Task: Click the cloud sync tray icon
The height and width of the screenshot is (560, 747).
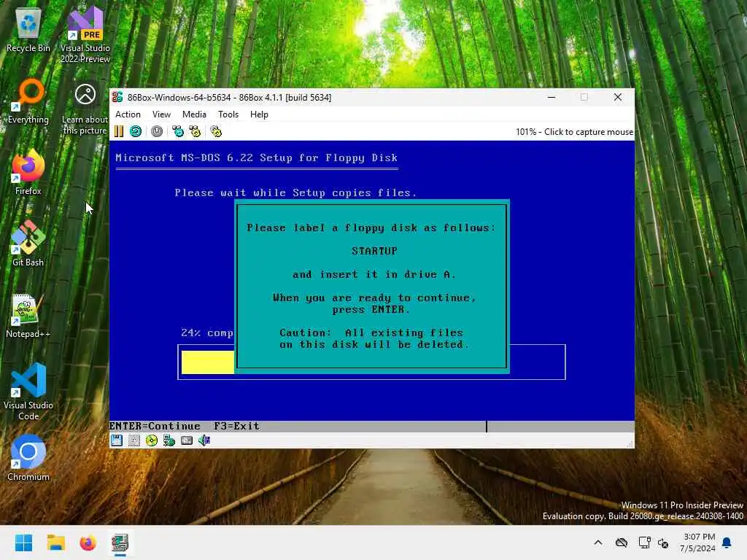Action: [x=622, y=542]
